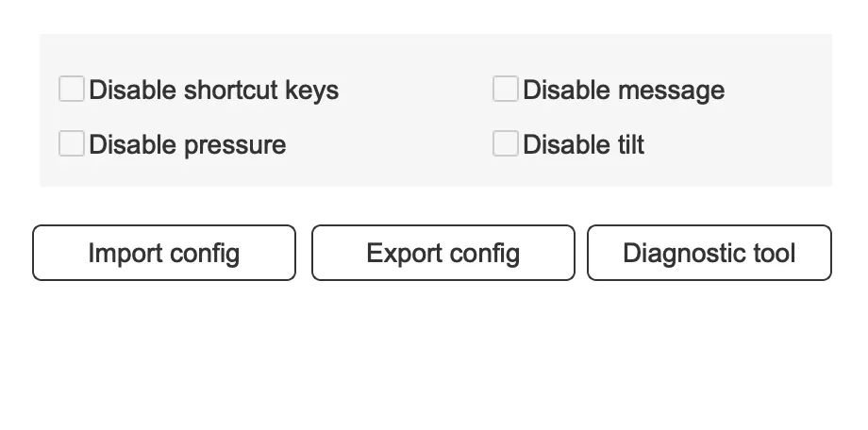Click the Import config button
This screenshot has height=430, width=868.
pos(164,253)
